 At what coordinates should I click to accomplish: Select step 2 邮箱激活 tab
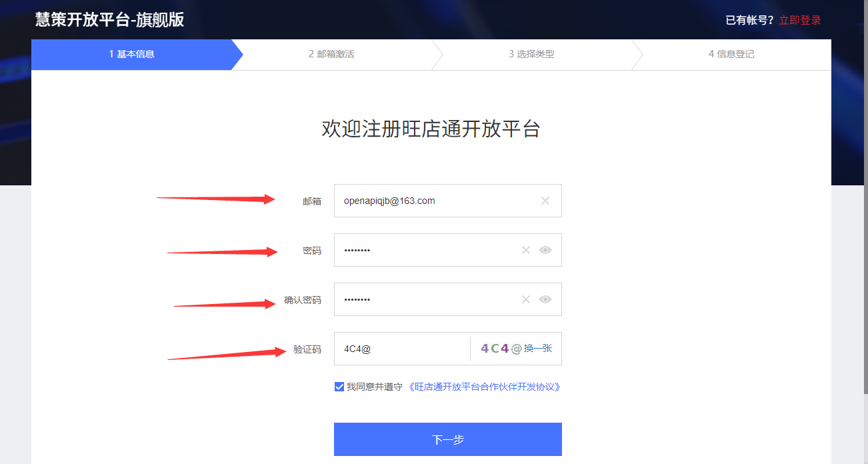click(x=331, y=54)
